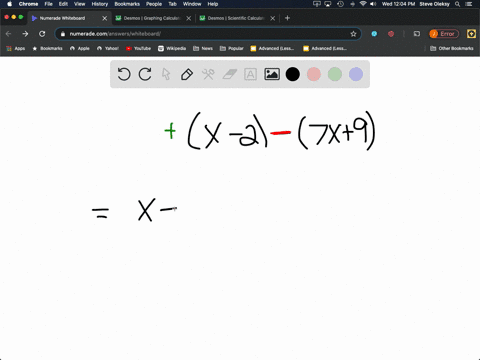The image size is (480, 360).
Task: Open Spotlight search magnifier icon
Action: 458,4
